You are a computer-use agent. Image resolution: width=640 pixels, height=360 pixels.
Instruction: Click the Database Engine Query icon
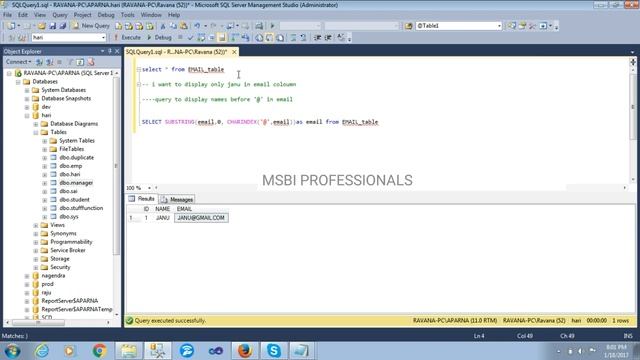(x=118, y=26)
